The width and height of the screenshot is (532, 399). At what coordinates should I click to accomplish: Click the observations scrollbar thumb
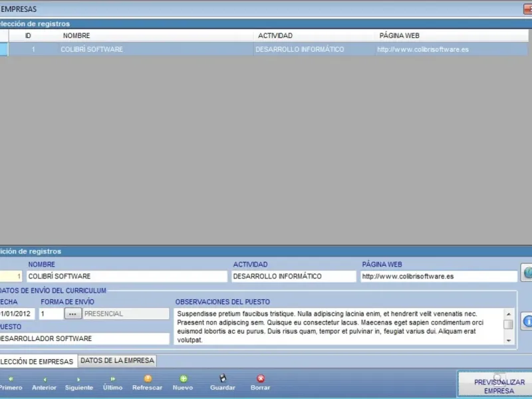click(508, 325)
